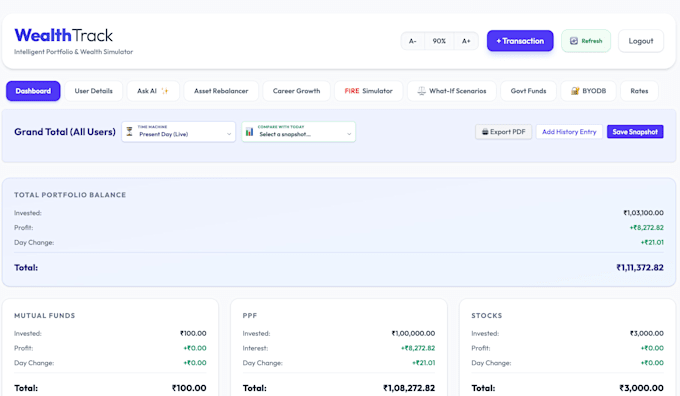
Task: Click the 90% zoom level indicator
Action: (439, 41)
